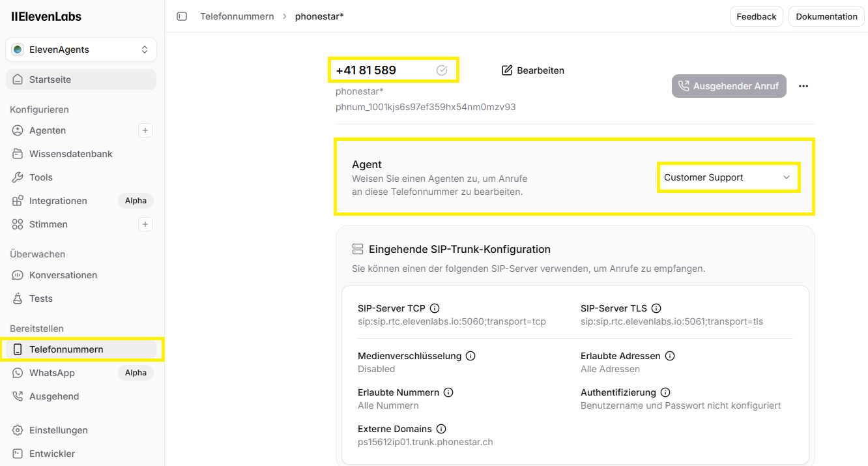
Task: Click the Feedback button
Action: pos(756,16)
